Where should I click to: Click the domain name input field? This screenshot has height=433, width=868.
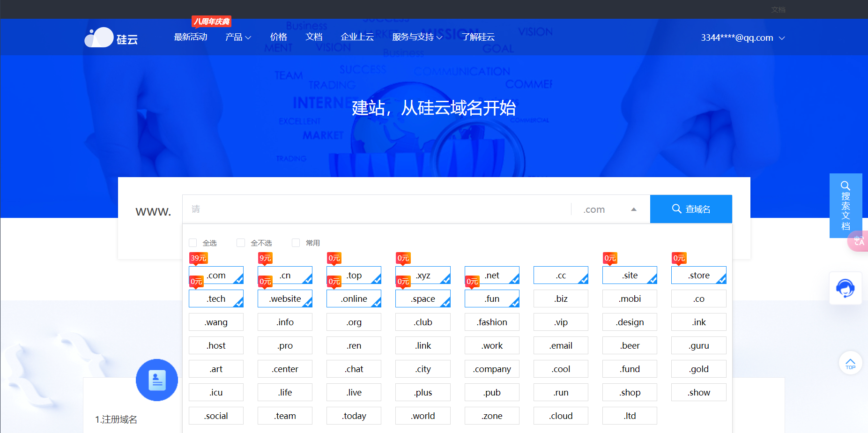click(377, 209)
